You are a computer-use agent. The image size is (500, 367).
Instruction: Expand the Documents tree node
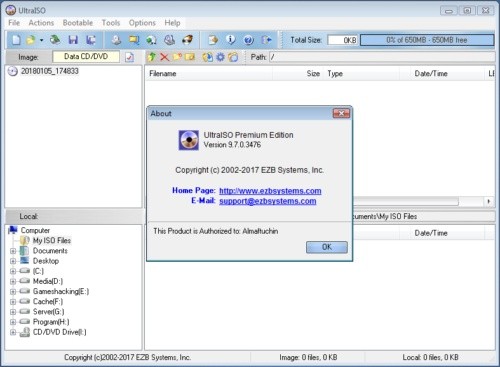13,251
